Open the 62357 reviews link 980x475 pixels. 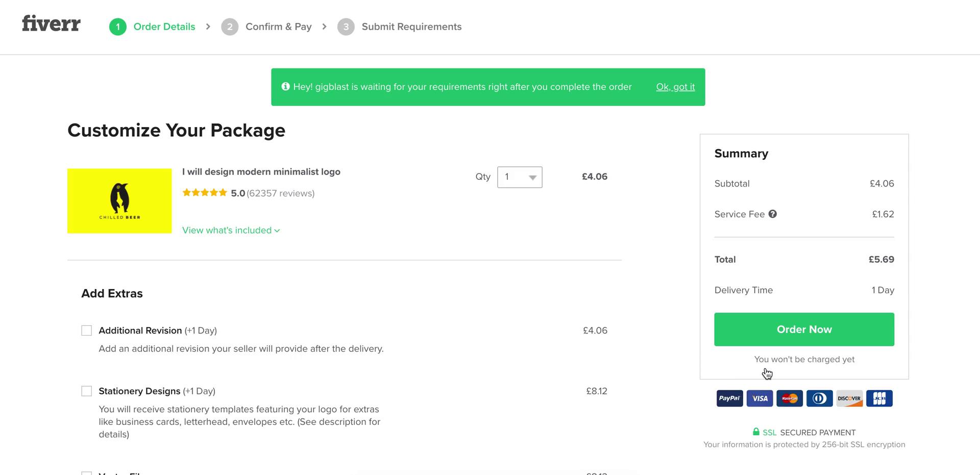280,193
